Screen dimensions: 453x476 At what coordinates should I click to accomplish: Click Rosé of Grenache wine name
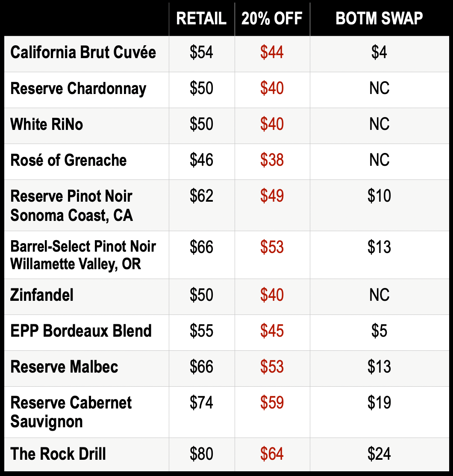pyautogui.click(x=68, y=160)
